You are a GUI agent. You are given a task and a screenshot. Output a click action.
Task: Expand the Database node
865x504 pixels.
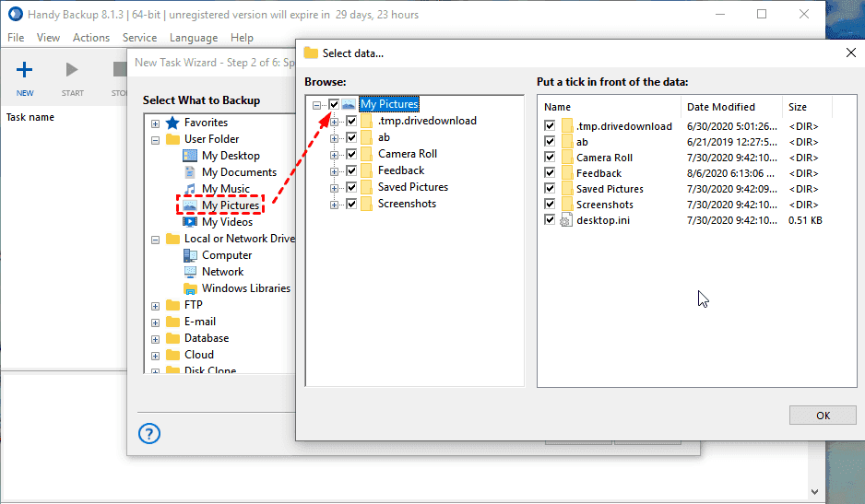click(x=155, y=339)
